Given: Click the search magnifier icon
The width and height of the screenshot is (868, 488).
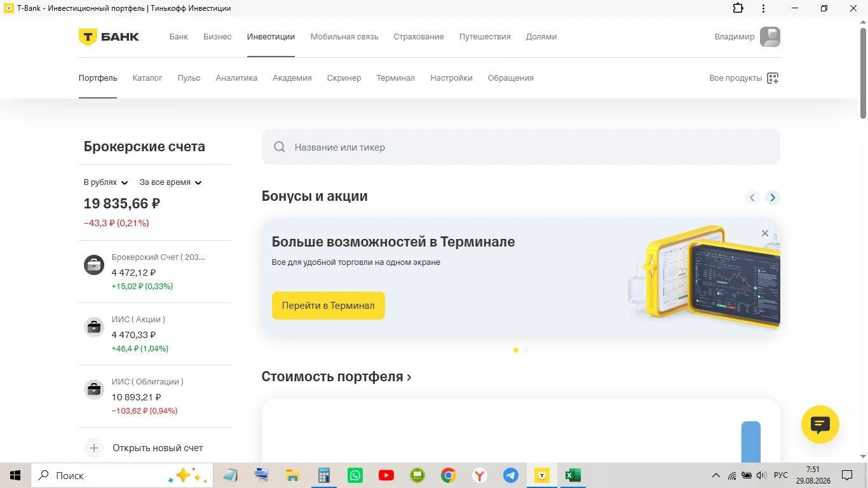Looking at the screenshot, I should (279, 147).
